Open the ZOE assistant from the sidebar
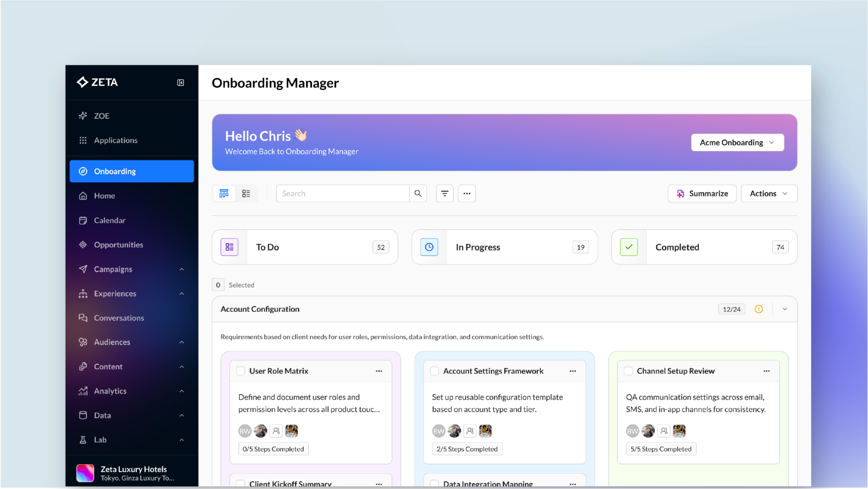Viewport: 868px width, 489px height. coord(101,116)
